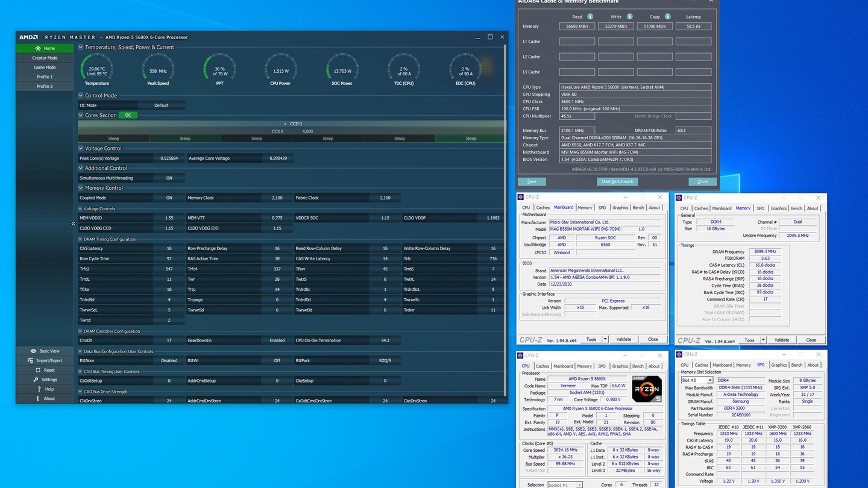Click the PPT gauge
Screen dimensions: 868x488
coord(219,67)
